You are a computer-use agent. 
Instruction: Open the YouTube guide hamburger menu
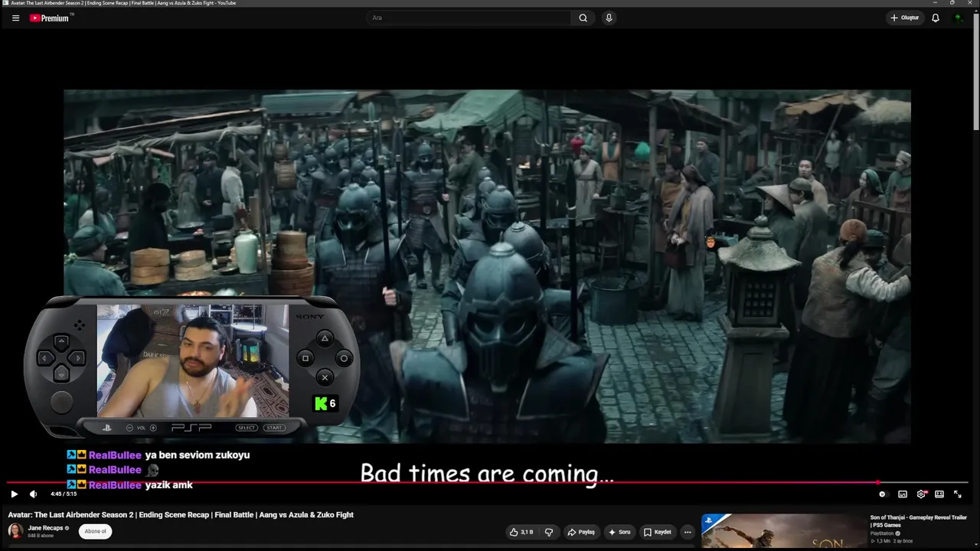click(x=15, y=18)
